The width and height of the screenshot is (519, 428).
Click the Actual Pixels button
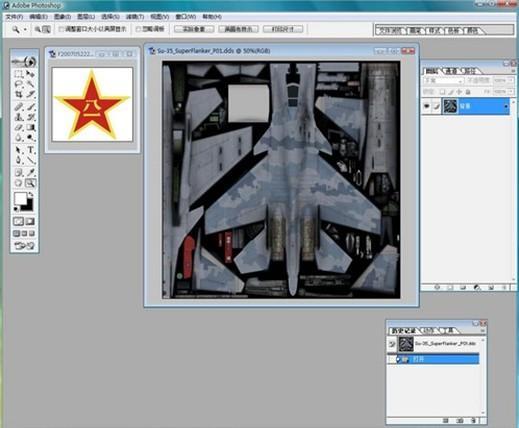(194, 29)
